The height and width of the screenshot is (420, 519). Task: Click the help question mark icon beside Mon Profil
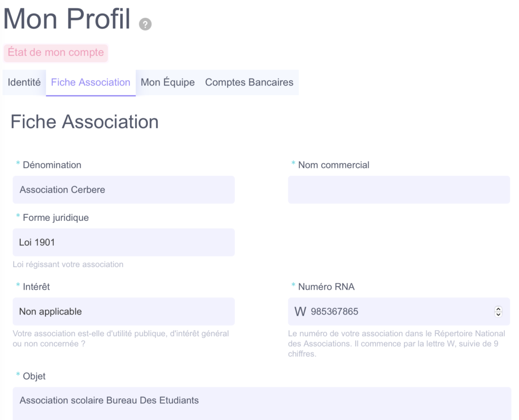tap(145, 24)
